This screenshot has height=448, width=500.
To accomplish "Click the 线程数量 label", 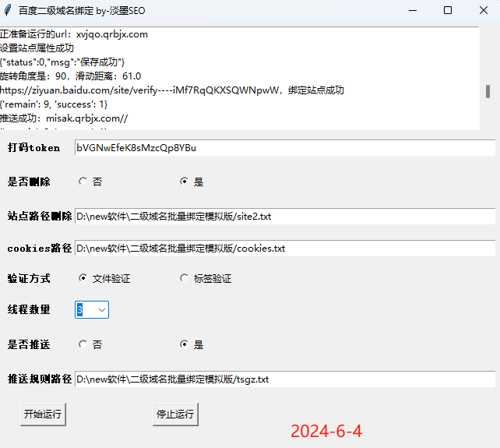I will click(x=29, y=309).
